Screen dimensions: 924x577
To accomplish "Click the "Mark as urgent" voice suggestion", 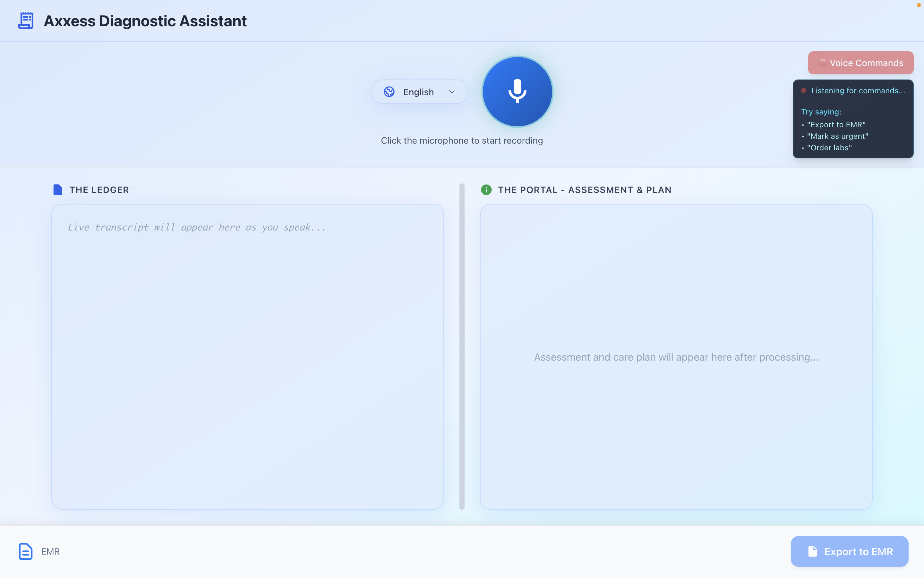I will click(837, 136).
